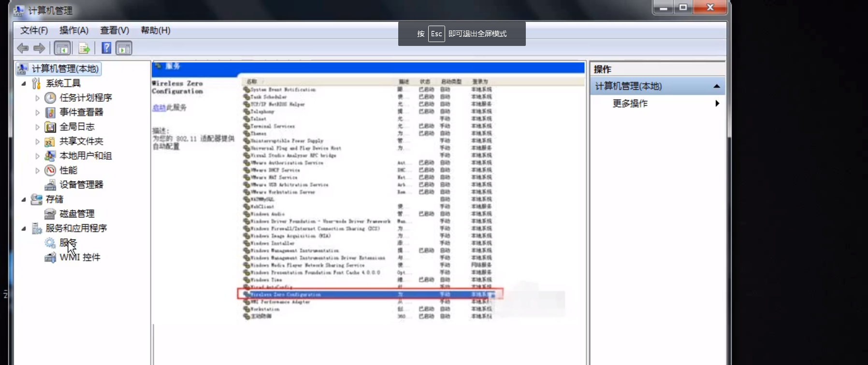Click the show/hide console tree icon
Viewport: 868px width, 365px height.
62,48
